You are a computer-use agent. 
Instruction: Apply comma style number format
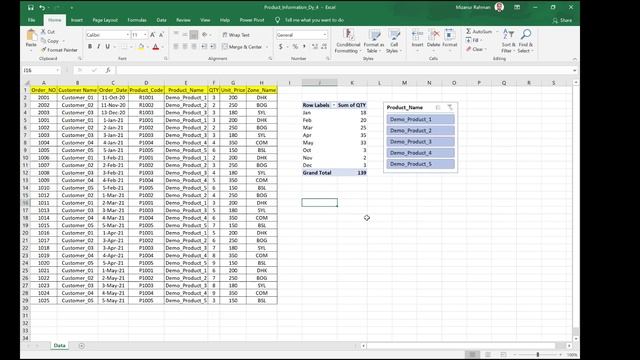click(304, 47)
